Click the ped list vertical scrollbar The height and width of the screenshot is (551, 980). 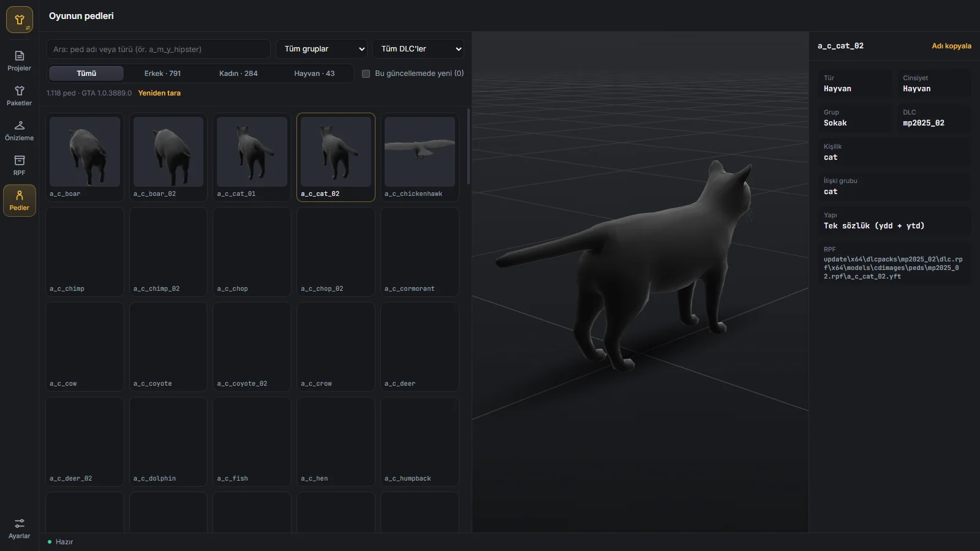469,147
